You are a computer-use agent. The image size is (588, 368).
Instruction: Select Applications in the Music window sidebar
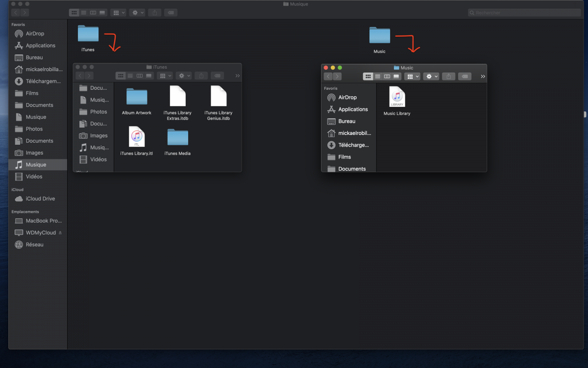pos(353,109)
